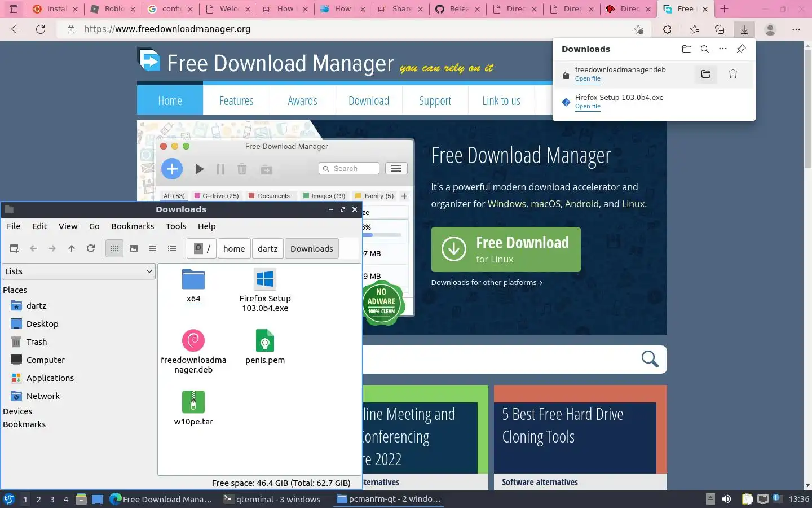Open the Link to us tab
Image resolution: width=812 pixels, height=508 pixels.
coord(501,100)
